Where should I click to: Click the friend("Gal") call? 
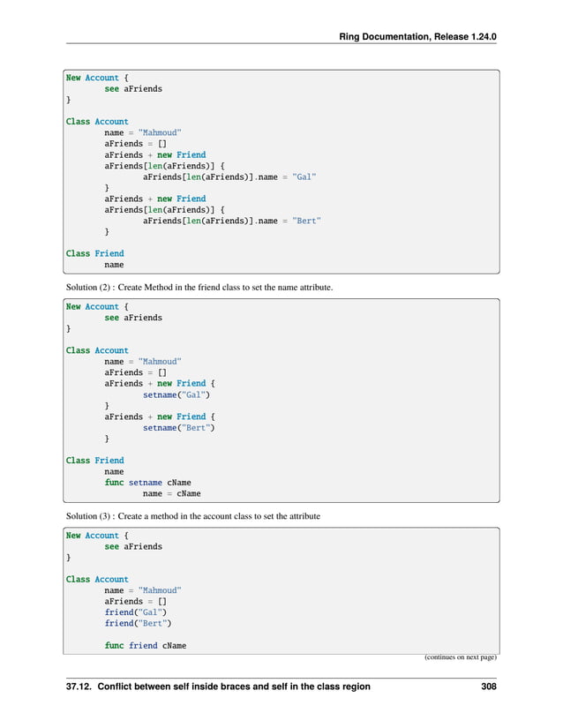[136, 612]
